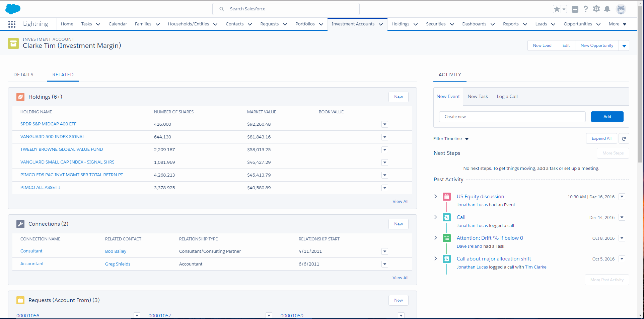Click the Attention Drift task icon
The width and height of the screenshot is (644, 319).
click(447, 238)
